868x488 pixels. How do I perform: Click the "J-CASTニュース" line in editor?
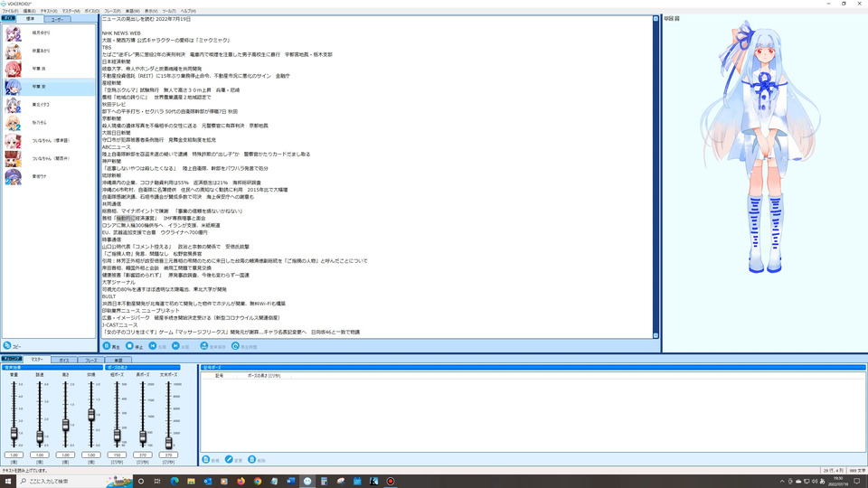(x=119, y=324)
